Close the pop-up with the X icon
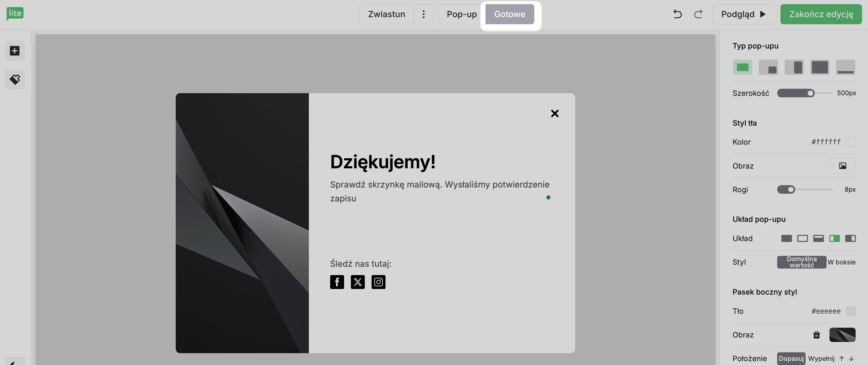This screenshot has width=868, height=365. 555,114
